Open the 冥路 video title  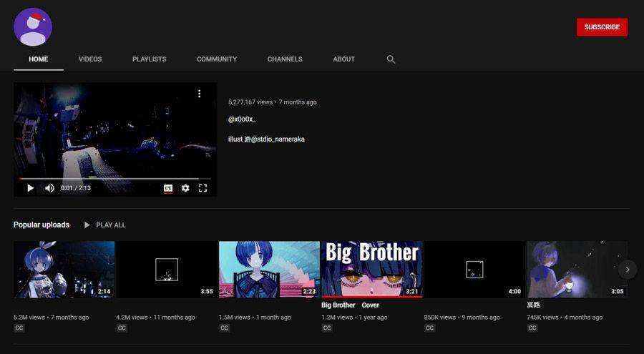[x=533, y=305]
